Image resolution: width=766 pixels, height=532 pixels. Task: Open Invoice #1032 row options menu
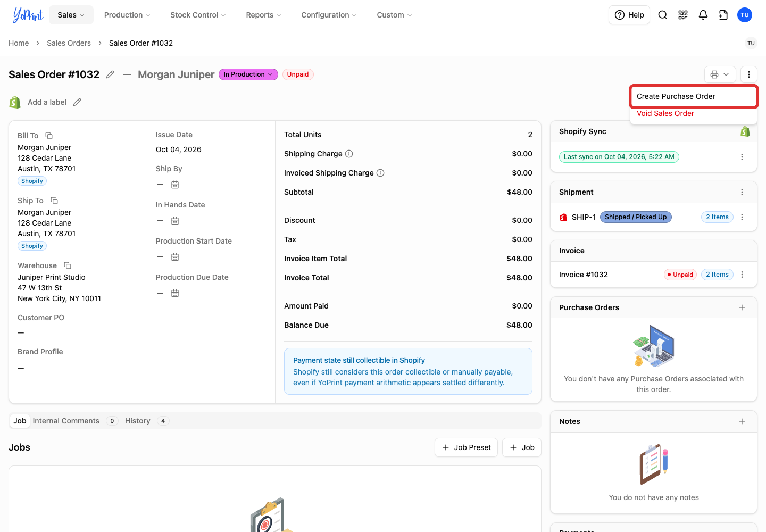742,275
